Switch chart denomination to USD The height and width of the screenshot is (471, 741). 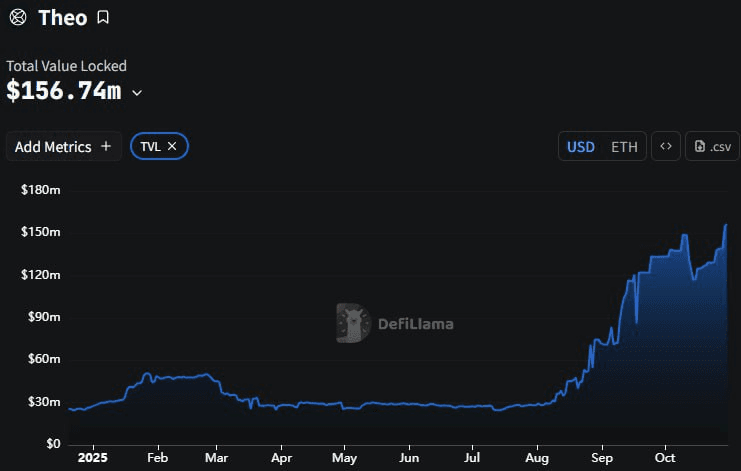(x=581, y=146)
